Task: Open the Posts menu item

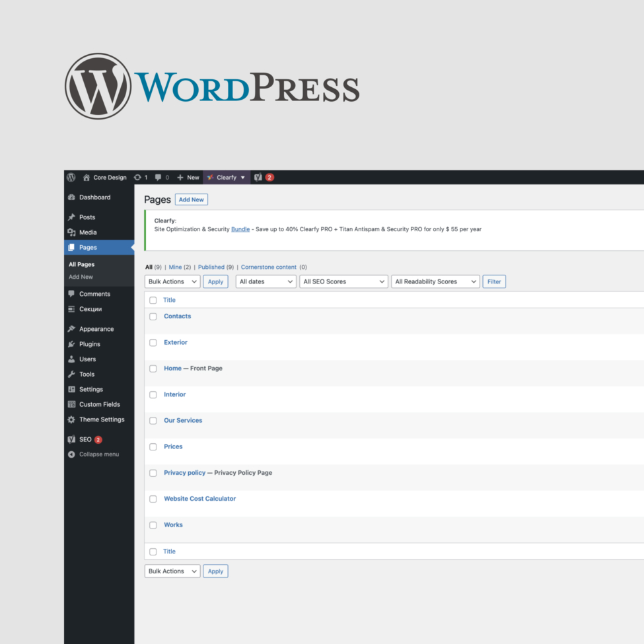Action: (x=99, y=217)
